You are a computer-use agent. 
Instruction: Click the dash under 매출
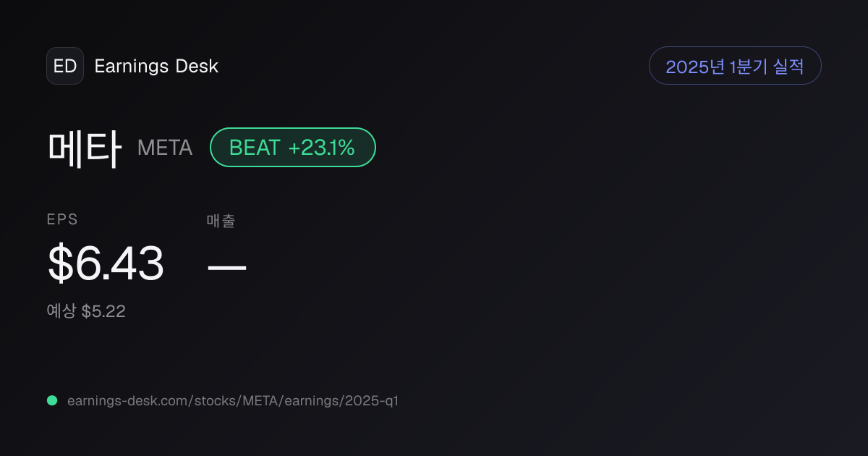[227, 267]
